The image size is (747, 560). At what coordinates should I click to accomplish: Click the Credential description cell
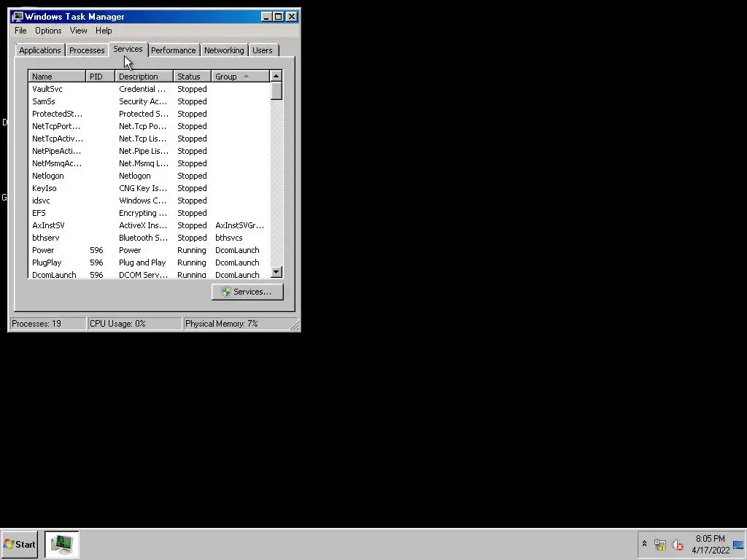(142, 89)
